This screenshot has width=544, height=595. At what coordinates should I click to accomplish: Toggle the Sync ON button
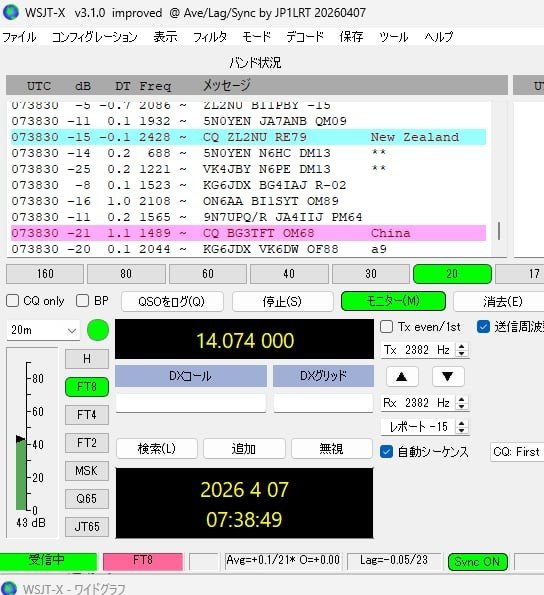[x=478, y=562]
